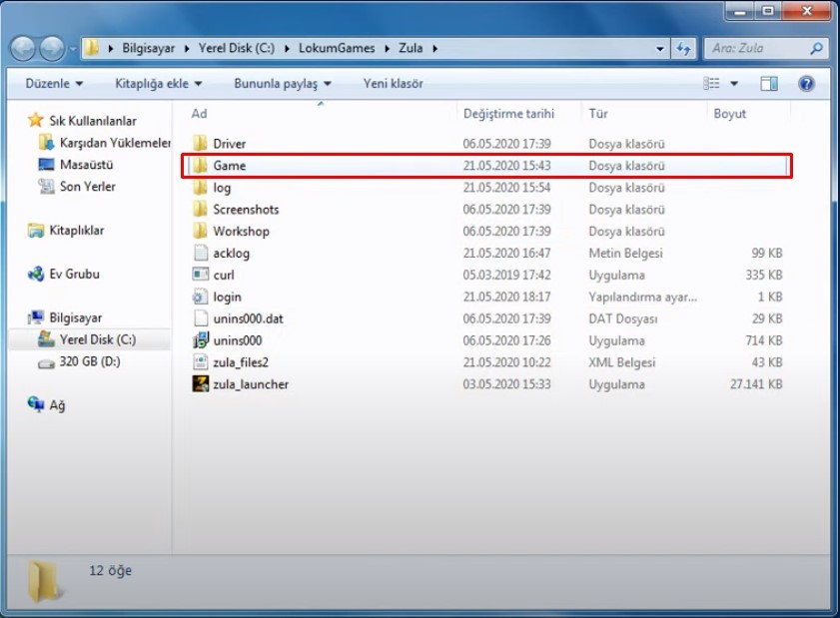The height and width of the screenshot is (618, 840).
Task: Click the Workshop folder icon
Action: [x=200, y=231]
